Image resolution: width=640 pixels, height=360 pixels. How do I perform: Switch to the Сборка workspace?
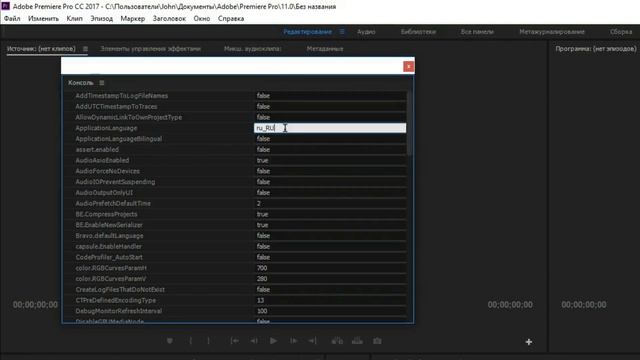click(x=621, y=31)
